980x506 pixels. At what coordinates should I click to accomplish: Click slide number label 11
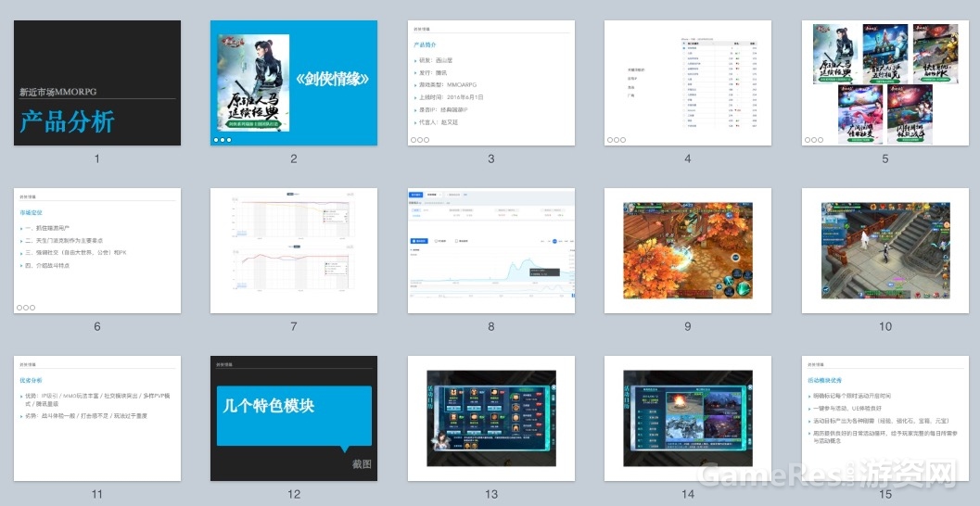[96, 494]
